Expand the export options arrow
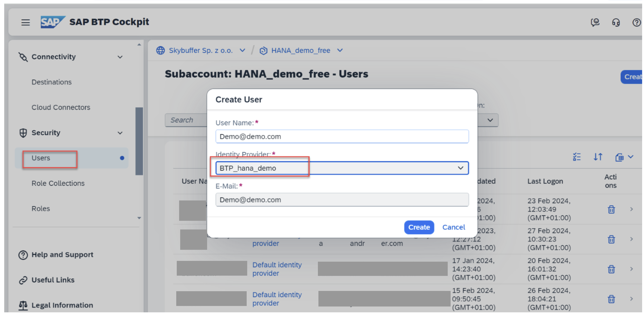The height and width of the screenshot is (316, 644). 631,157
